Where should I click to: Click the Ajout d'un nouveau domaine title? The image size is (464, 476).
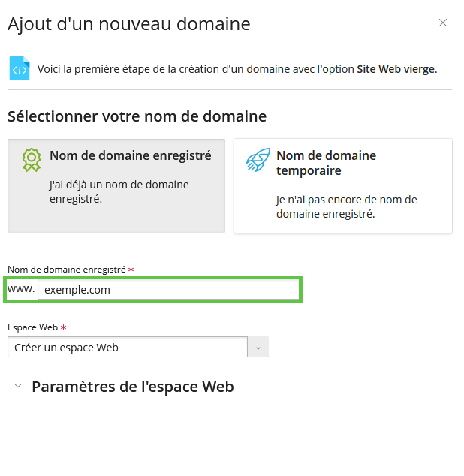[128, 24]
